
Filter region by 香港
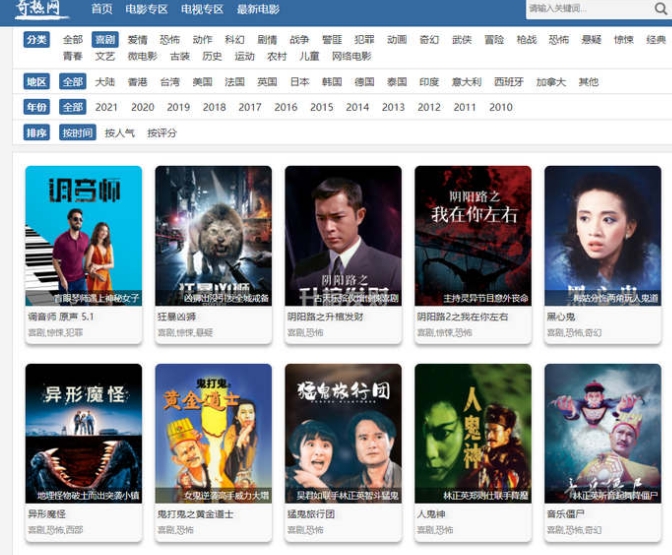coord(138,81)
